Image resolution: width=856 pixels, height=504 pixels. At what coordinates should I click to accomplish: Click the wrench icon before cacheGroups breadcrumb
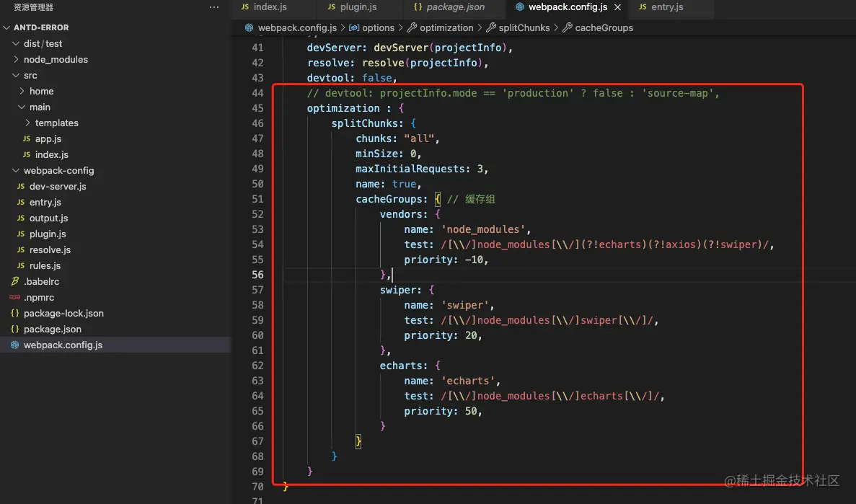(568, 28)
